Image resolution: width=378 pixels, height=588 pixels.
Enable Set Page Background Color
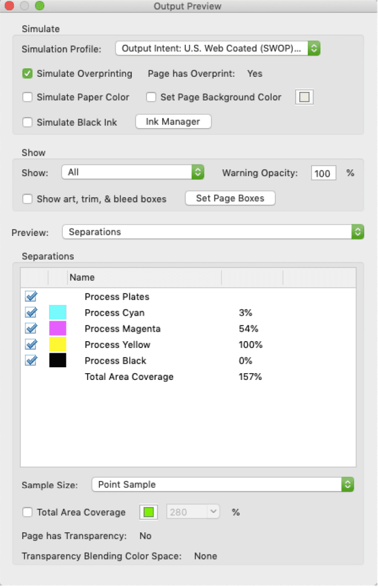pyautogui.click(x=151, y=97)
